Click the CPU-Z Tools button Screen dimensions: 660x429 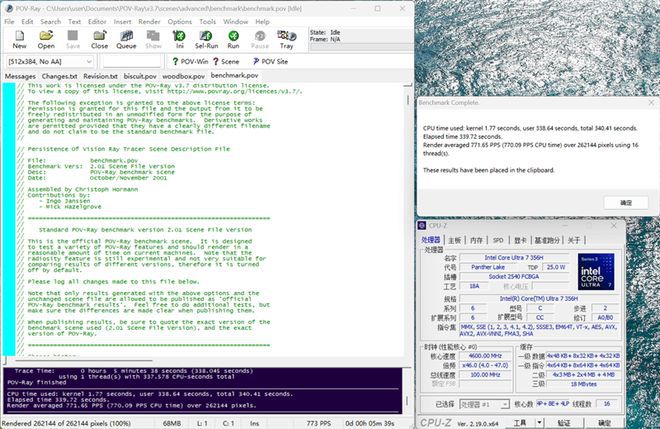point(520,422)
